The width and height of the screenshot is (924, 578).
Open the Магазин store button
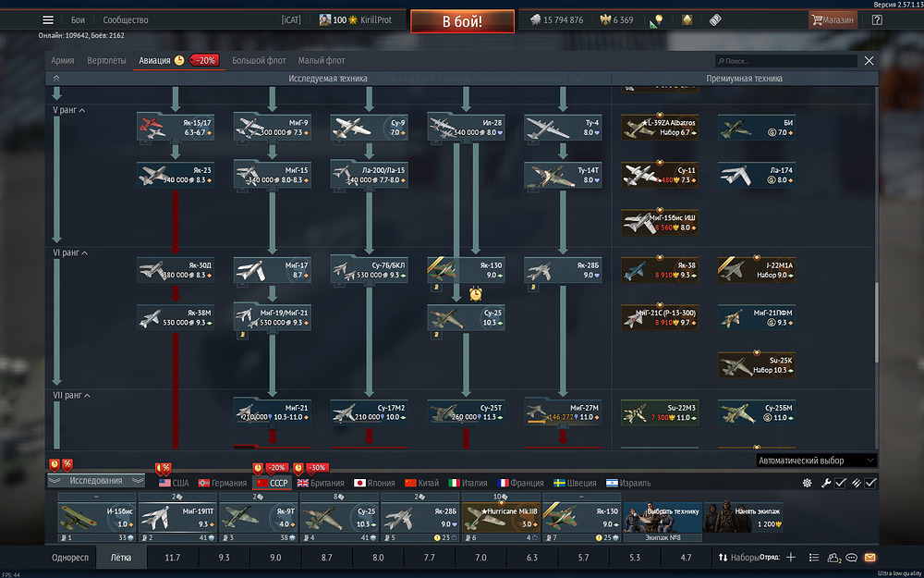point(833,20)
